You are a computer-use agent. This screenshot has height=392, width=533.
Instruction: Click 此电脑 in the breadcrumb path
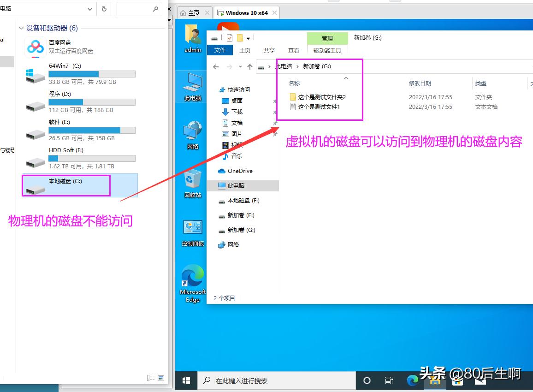pos(285,66)
